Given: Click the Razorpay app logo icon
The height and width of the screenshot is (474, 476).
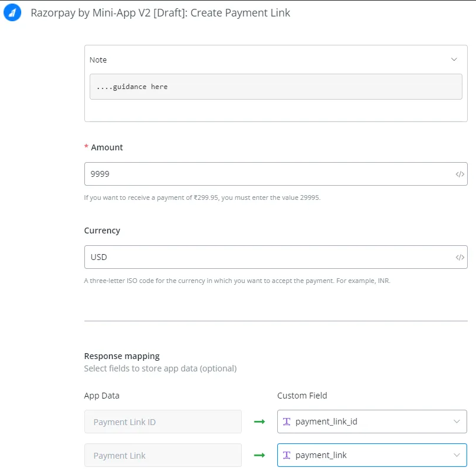Looking at the screenshot, I should coord(12,13).
